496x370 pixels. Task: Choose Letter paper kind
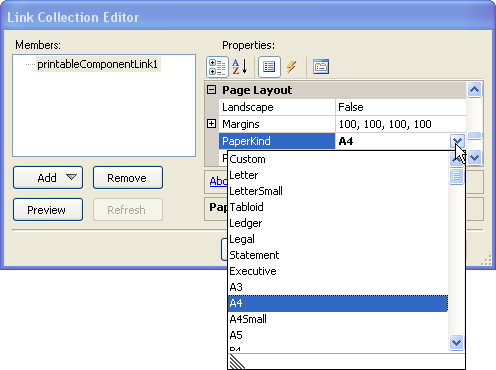[x=338, y=175]
